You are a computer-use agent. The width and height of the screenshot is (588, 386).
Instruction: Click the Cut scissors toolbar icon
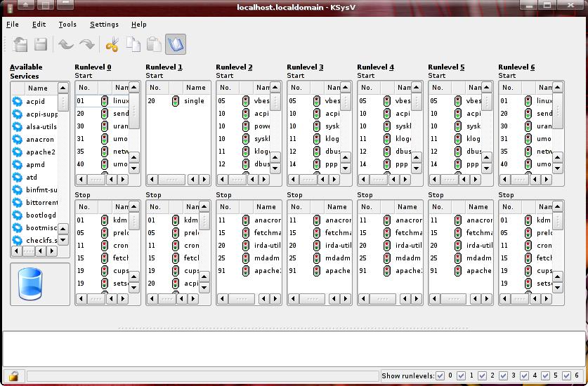[x=112, y=45]
